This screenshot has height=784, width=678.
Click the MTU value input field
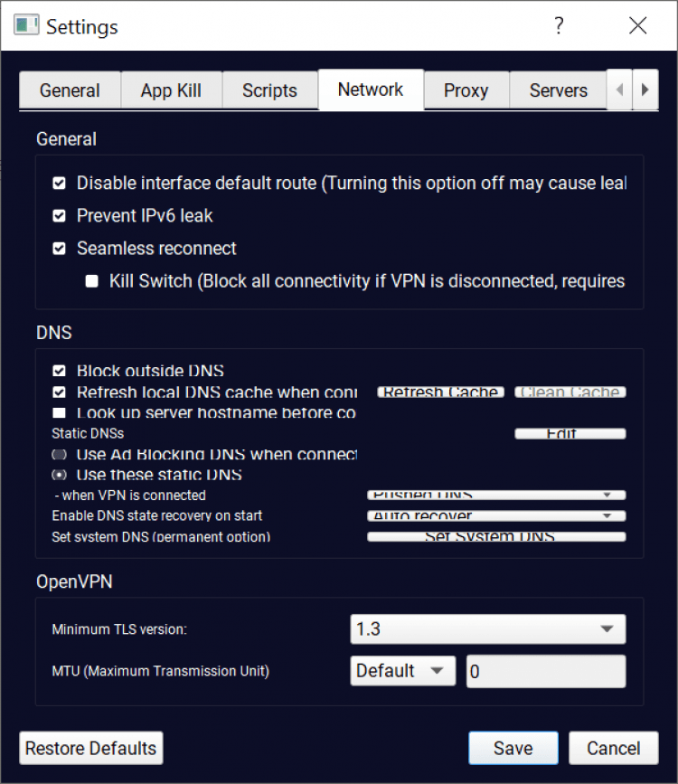point(545,671)
